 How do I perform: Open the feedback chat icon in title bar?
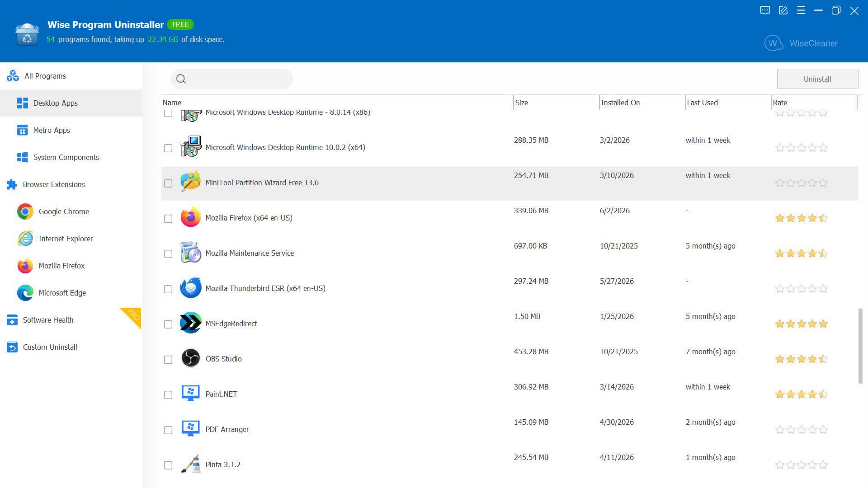(765, 10)
